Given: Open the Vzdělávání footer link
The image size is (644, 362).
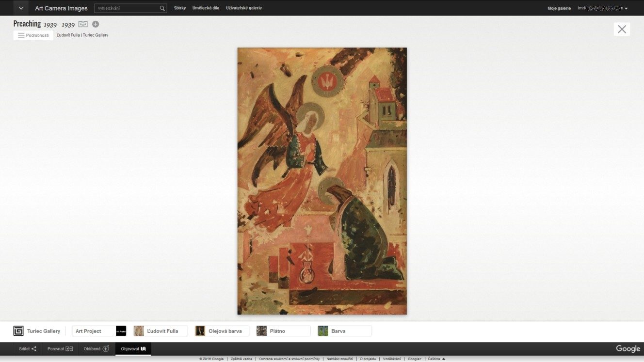Looking at the screenshot, I should 392,359.
